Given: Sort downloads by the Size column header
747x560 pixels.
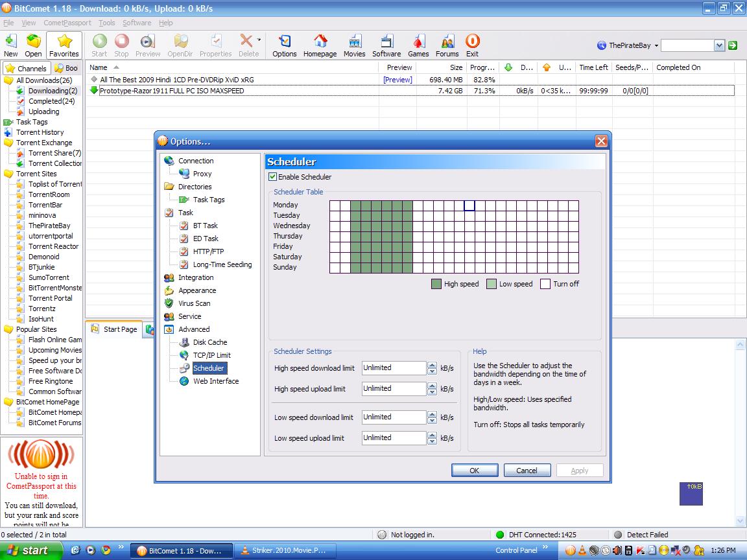Looking at the screenshot, I should (442, 67).
